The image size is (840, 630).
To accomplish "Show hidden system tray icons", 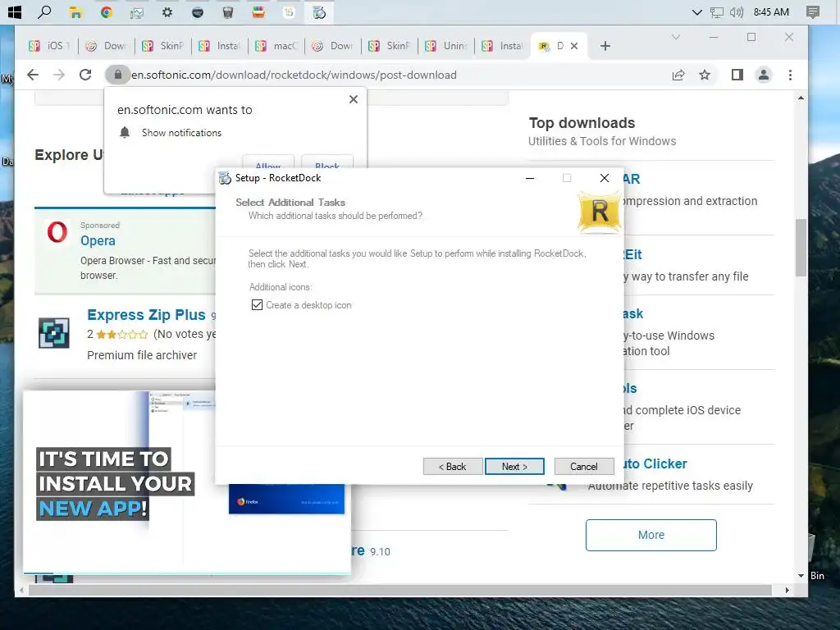I will [696, 12].
